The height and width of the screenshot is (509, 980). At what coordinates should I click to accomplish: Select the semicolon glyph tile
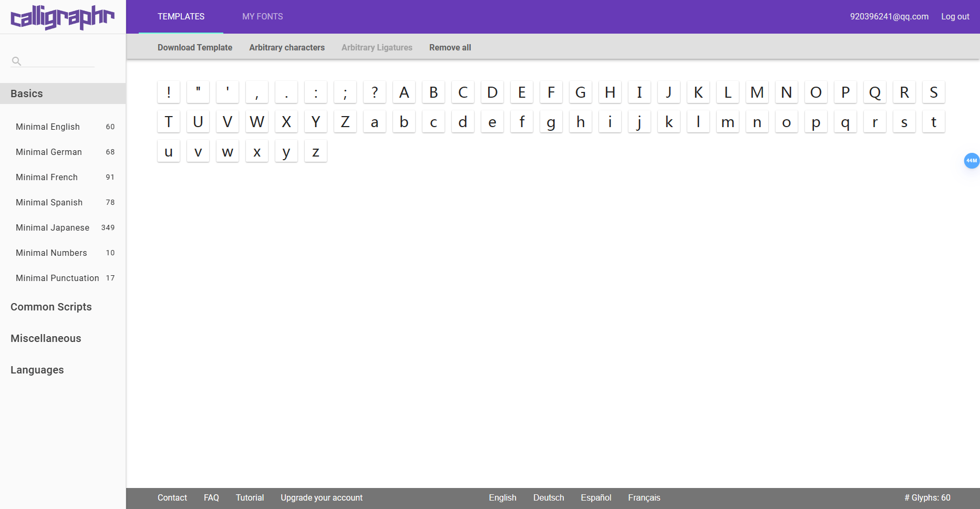point(345,92)
